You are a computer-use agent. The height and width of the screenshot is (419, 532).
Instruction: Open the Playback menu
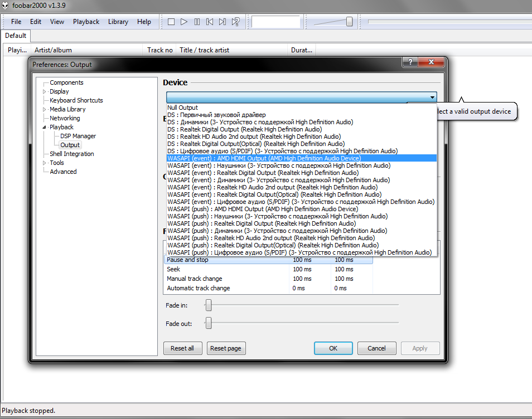pyautogui.click(x=86, y=22)
